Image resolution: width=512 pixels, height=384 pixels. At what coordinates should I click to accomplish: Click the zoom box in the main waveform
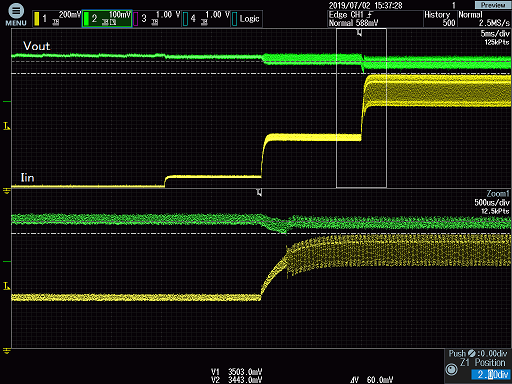click(x=361, y=108)
